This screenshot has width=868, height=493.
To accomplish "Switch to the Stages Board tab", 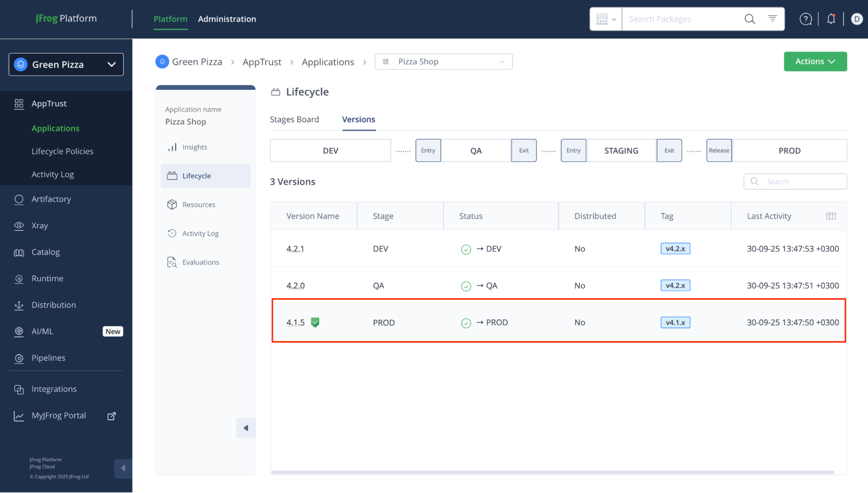I will (294, 119).
